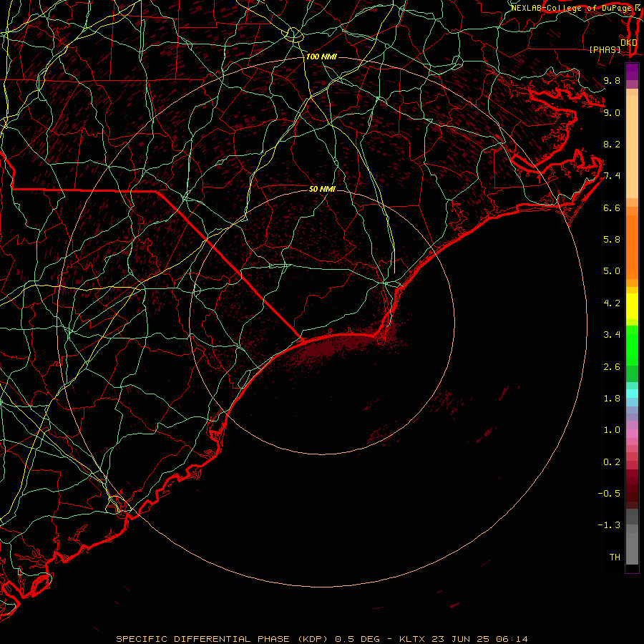Click the "50 NMI" range ring label
The image size is (644, 644).
pyautogui.click(x=322, y=189)
